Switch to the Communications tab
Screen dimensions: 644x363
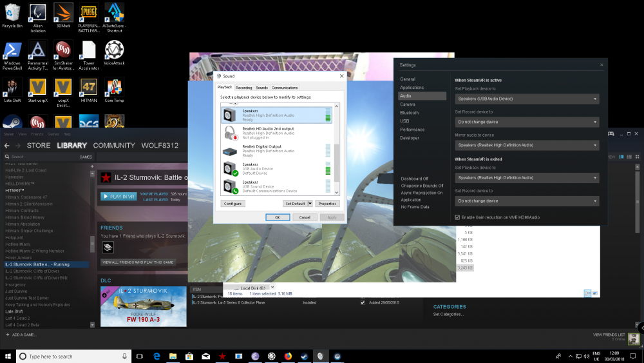[x=284, y=88]
